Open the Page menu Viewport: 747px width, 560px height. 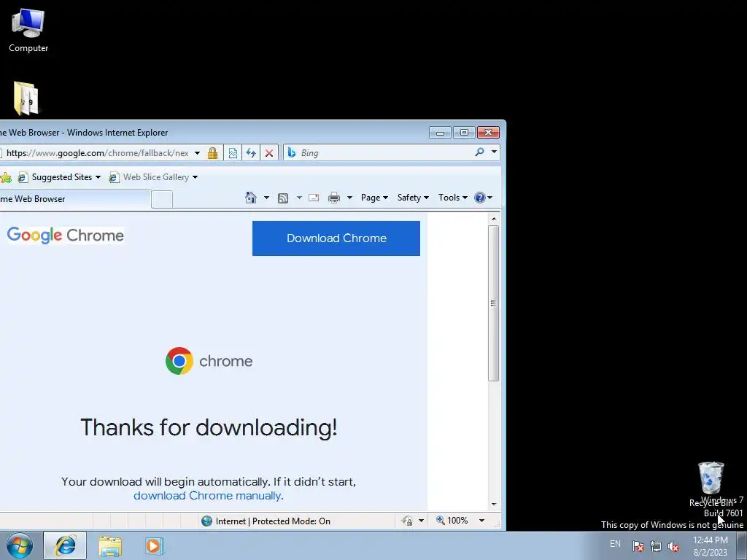374,198
